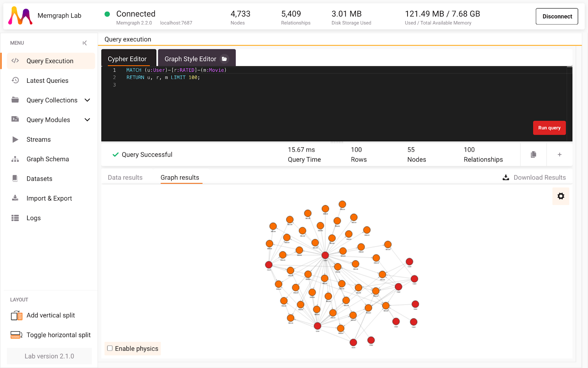Click the plus icon beside query stats
588x368 pixels.
coord(559,155)
